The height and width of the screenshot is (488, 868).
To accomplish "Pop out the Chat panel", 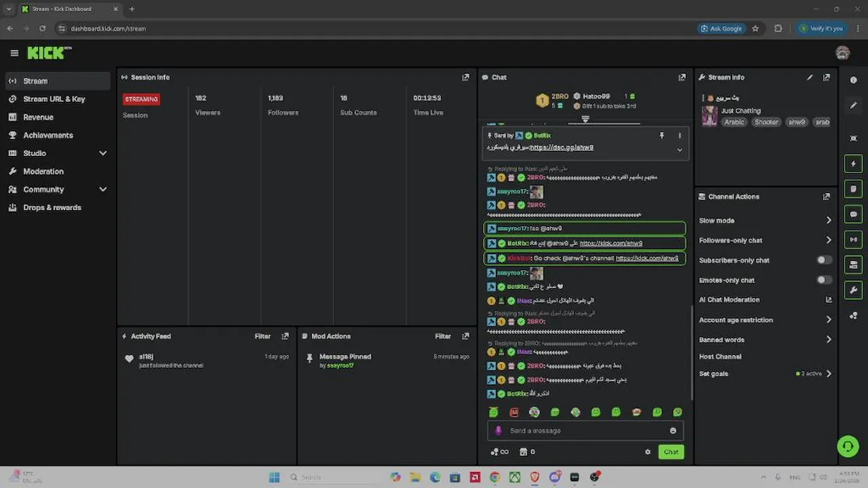I will click(x=682, y=77).
